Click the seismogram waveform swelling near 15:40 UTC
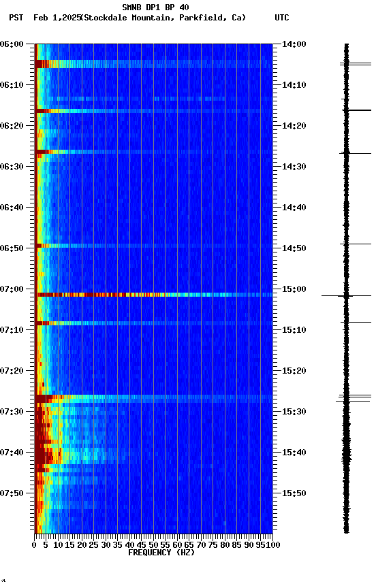Viewport: 376px width, 588px height. point(346,455)
